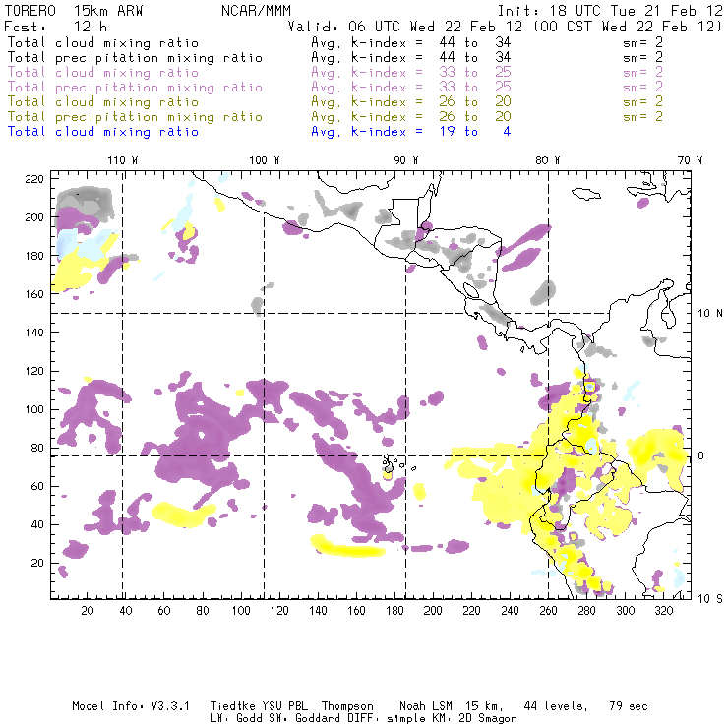Click the "20" tick label on the vertical axis
The image size is (728, 728).
click(37, 563)
